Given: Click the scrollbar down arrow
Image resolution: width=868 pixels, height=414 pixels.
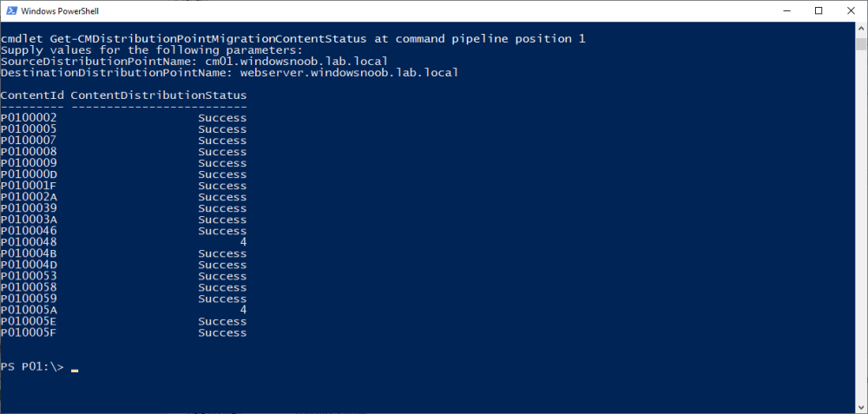Looking at the screenshot, I should coord(861,407).
